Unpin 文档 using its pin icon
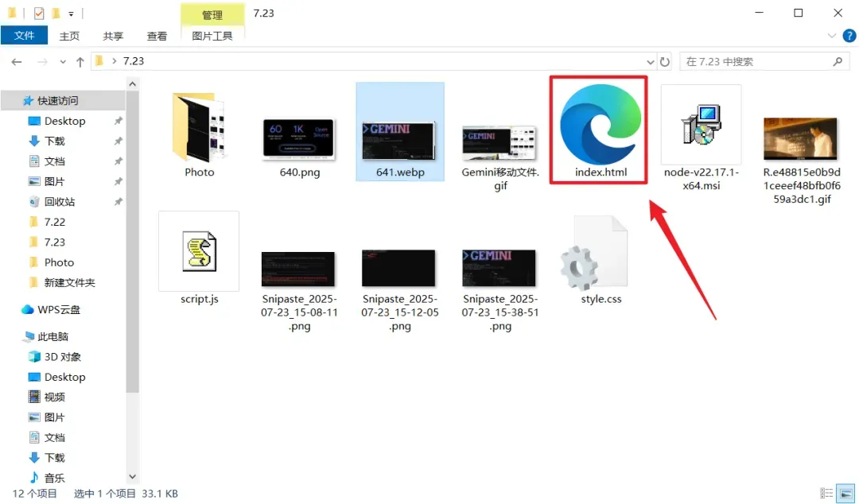Screen dimensions: 859x504 [118, 161]
